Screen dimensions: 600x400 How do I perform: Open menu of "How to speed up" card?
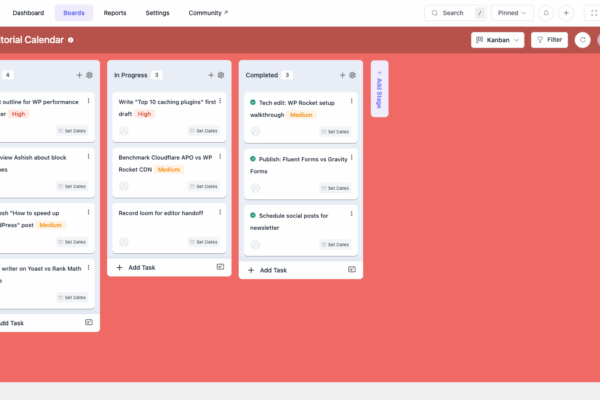88,212
